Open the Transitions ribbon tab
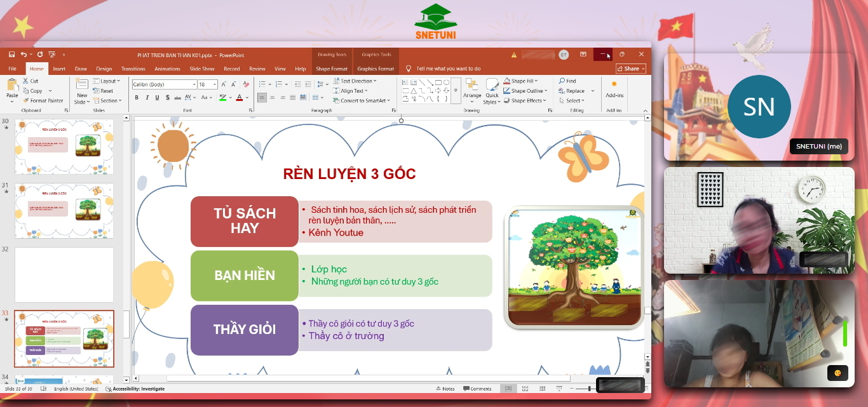Screen dimensions: 868x407 (x=133, y=69)
